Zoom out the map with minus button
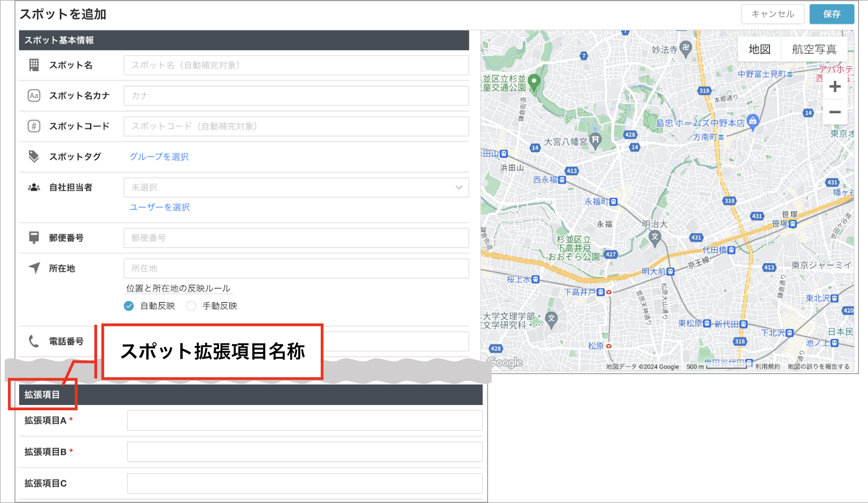 point(835,112)
